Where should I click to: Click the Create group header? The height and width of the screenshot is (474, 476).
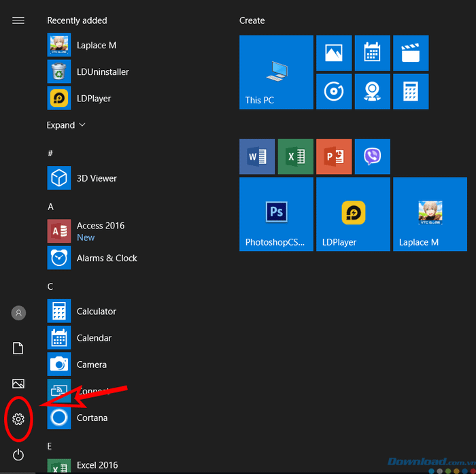click(x=252, y=20)
